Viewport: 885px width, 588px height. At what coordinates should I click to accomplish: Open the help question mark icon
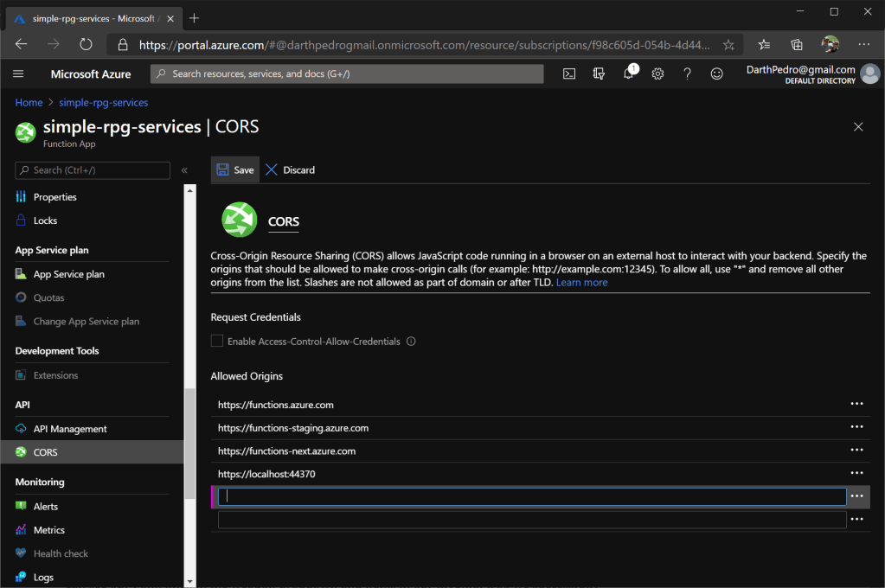coord(687,74)
